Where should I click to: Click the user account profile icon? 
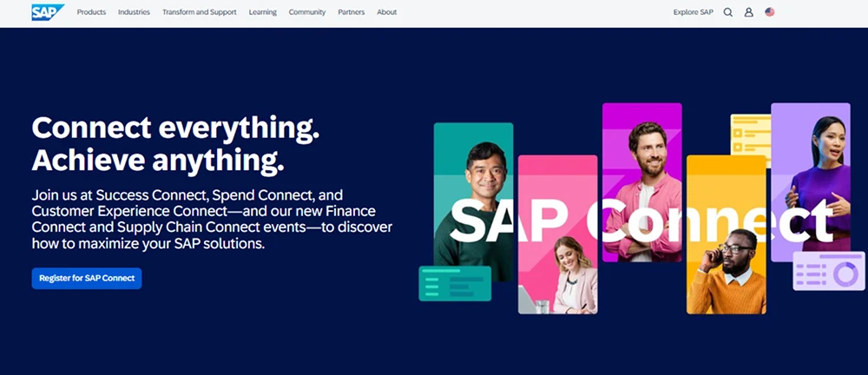[748, 12]
